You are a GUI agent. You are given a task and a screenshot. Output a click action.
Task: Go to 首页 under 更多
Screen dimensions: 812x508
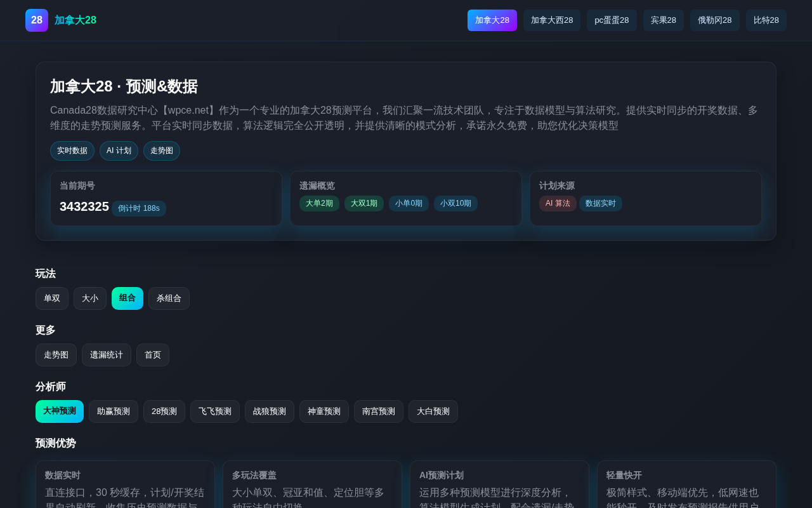click(x=153, y=355)
